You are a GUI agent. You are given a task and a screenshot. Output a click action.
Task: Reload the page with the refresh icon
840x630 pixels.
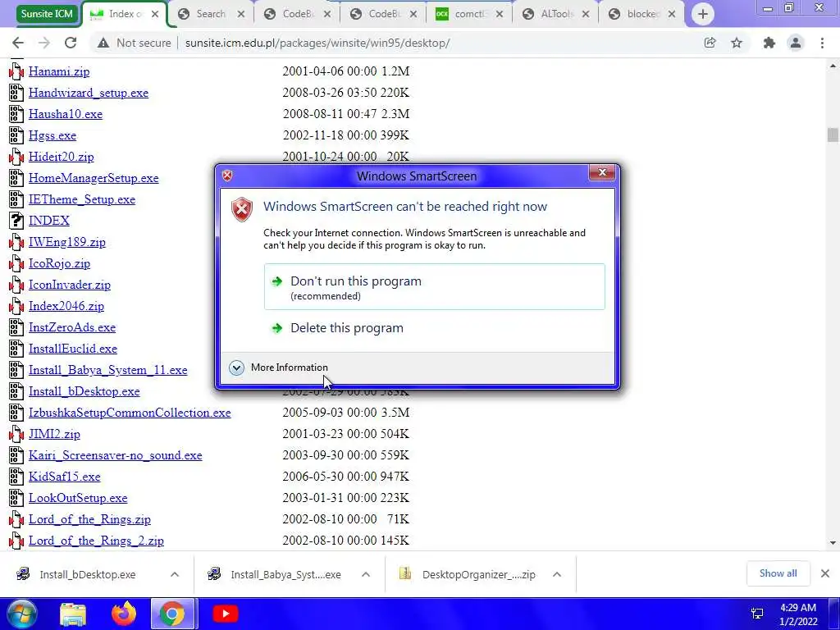click(71, 43)
